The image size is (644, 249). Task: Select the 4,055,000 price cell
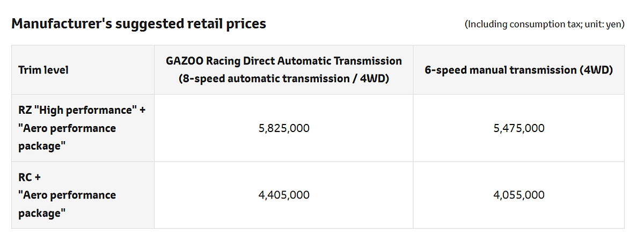click(x=519, y=195)
